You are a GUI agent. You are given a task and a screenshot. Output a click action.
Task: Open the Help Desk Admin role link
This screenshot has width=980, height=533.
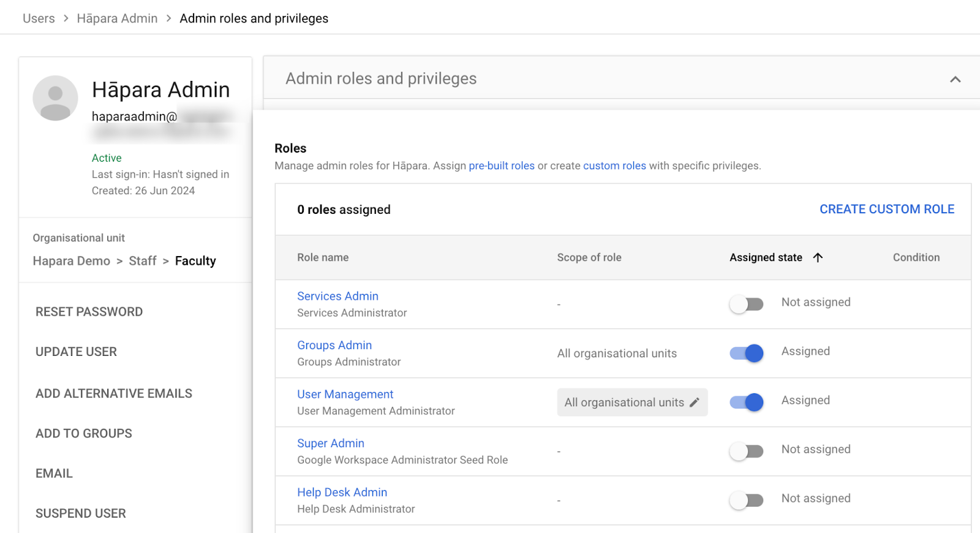(x=342, y=492)
